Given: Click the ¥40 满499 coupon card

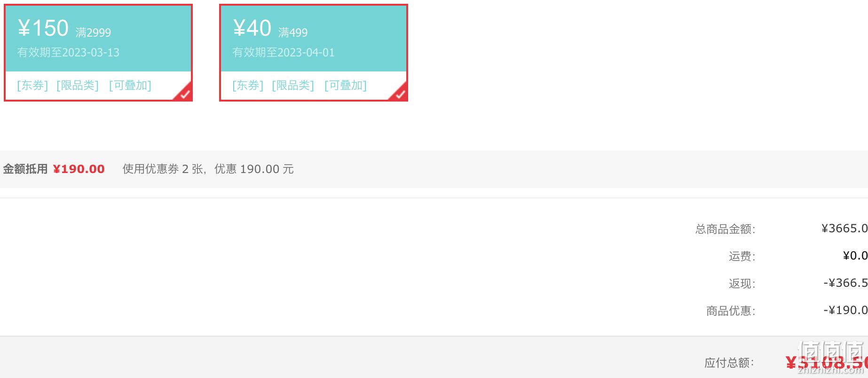Looking at the screenshot, I should coord(314,53).
